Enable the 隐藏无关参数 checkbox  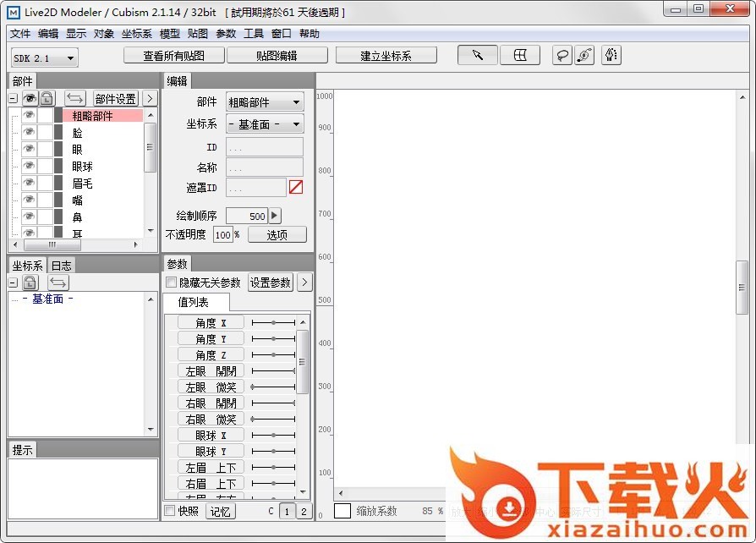(171, 282)
